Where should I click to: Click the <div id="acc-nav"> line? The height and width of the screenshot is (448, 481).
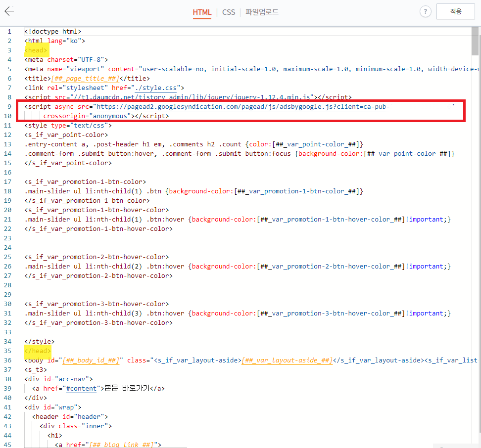click(x=58, y=379)
